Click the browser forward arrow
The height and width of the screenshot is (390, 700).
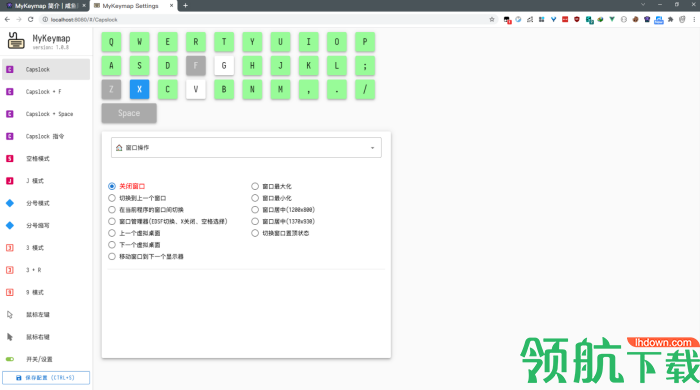point(19,19)
